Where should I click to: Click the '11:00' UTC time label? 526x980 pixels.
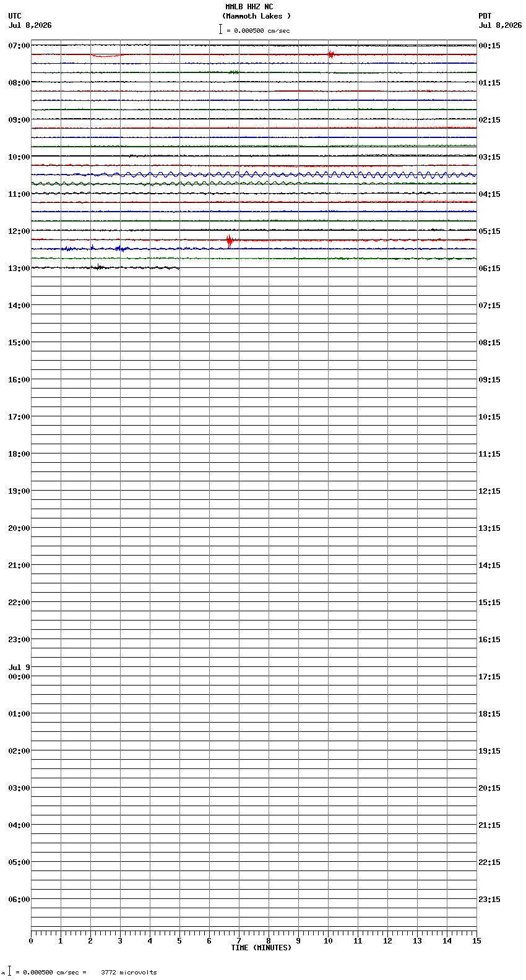coord(19,194)
